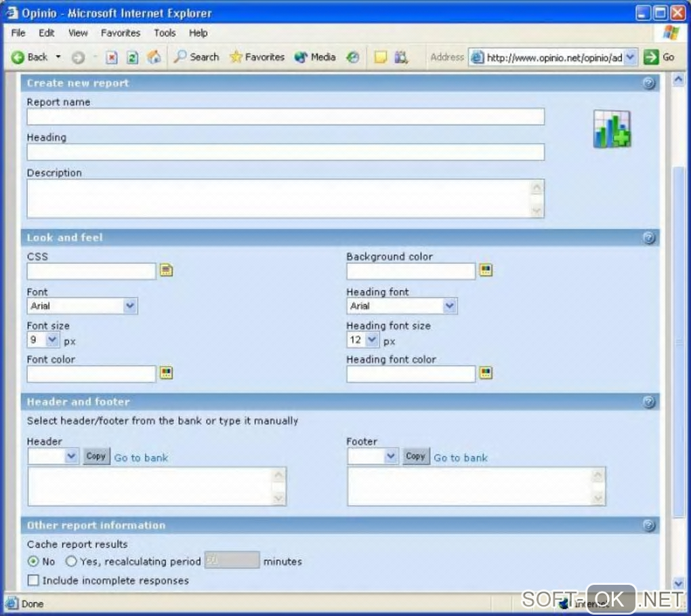Screen dimensions: 691x616
Task: Click the bar chart add report icon
Action: pyautogui.click(x=612, y=129)
